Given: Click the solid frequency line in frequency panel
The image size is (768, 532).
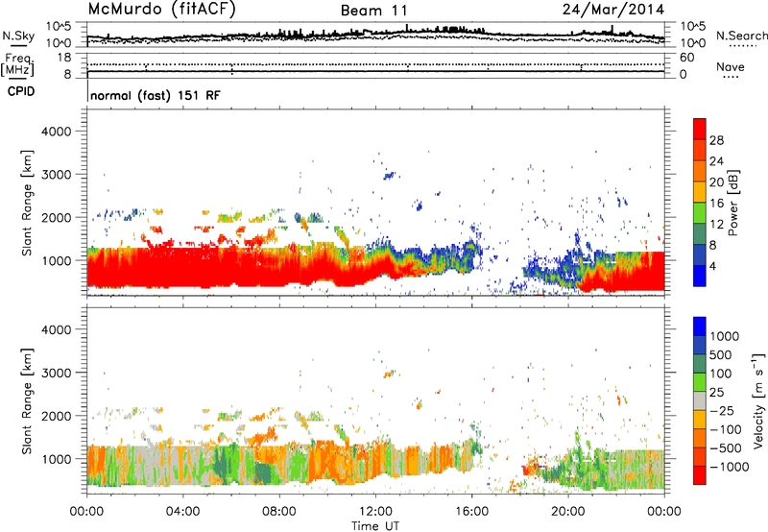Looking at the screenshot, I should [x=375, y=71].
